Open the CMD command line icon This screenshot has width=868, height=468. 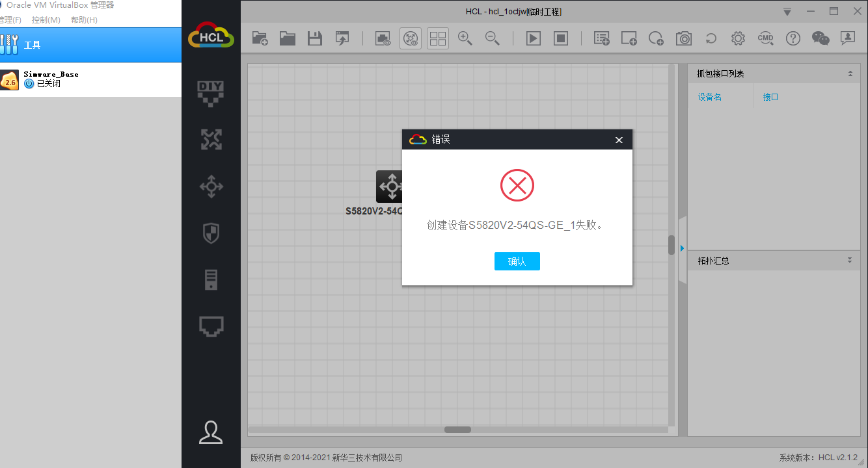tap(766, 38)
